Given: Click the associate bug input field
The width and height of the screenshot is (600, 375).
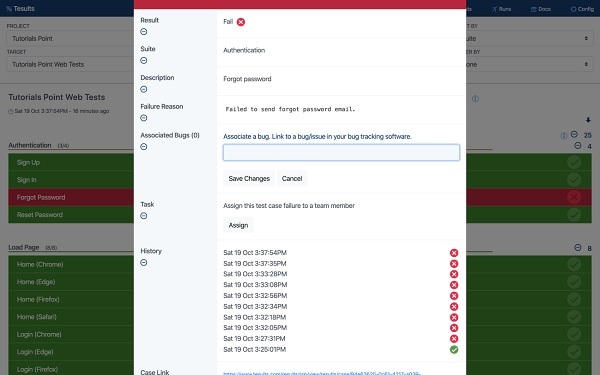Looking at the screenshot, I should click(341, 153).
